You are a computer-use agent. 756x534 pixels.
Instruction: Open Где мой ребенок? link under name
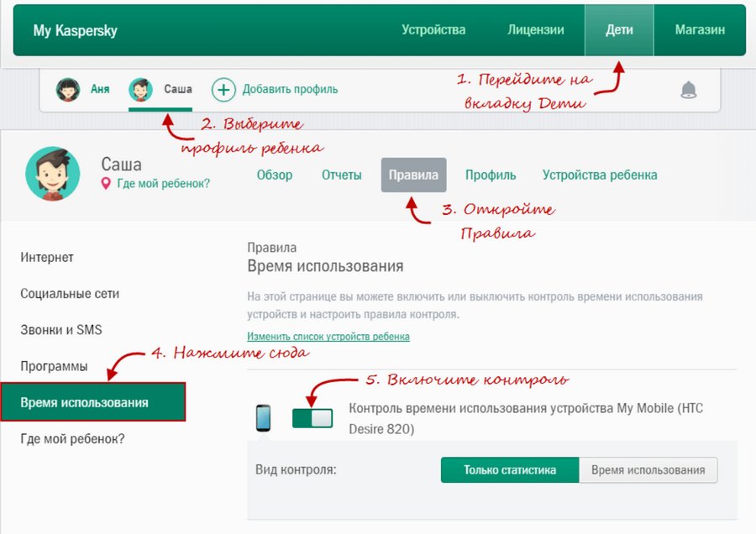pos(164,184)
